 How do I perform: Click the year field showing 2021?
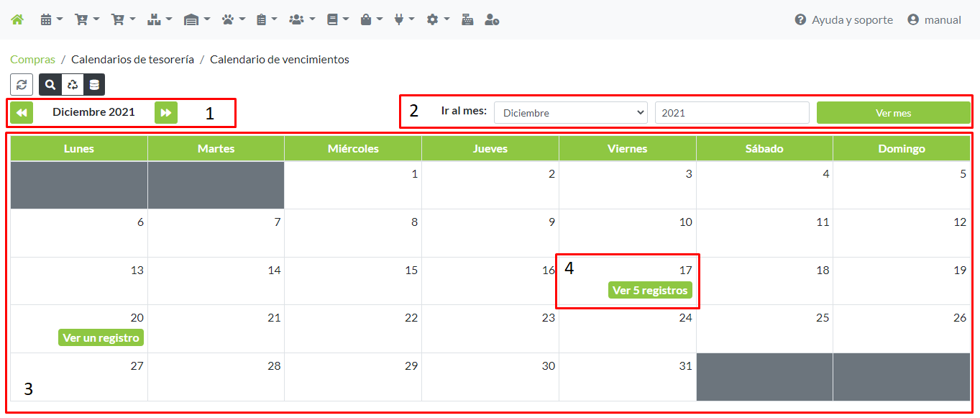[x=731, y=113]
